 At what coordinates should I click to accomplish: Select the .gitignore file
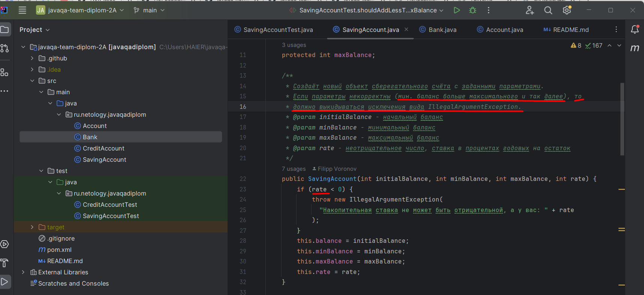(x=57, y=238)
